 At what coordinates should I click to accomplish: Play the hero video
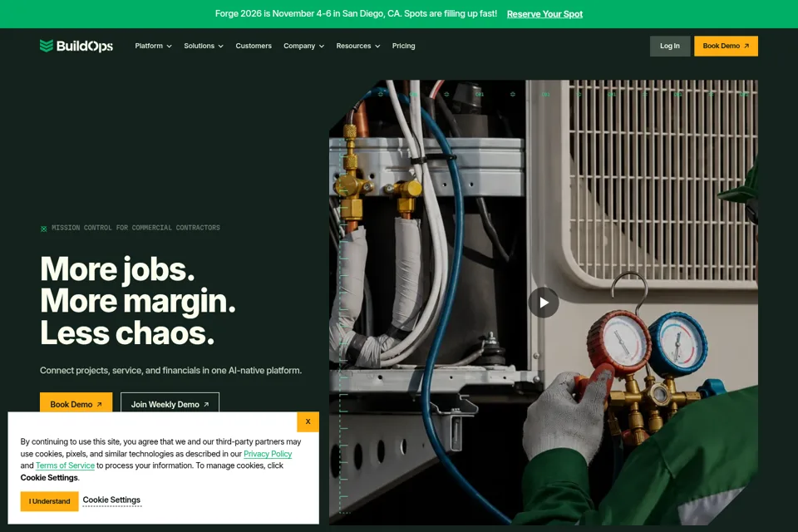coord(543,303)
